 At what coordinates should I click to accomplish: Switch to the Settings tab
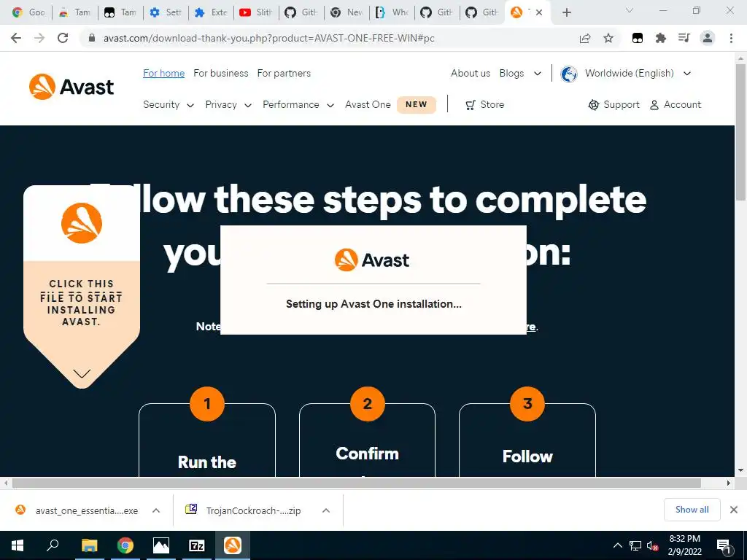166,12
